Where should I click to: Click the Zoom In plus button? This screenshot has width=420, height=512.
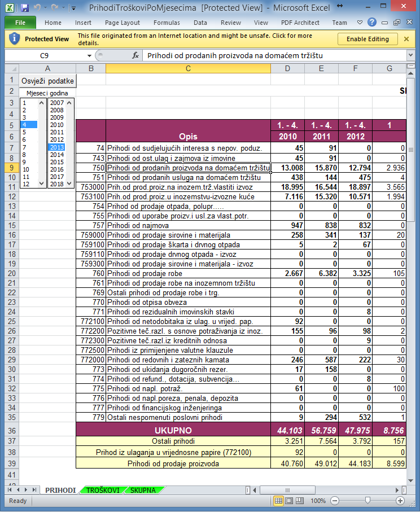click(x=400, y=501)
